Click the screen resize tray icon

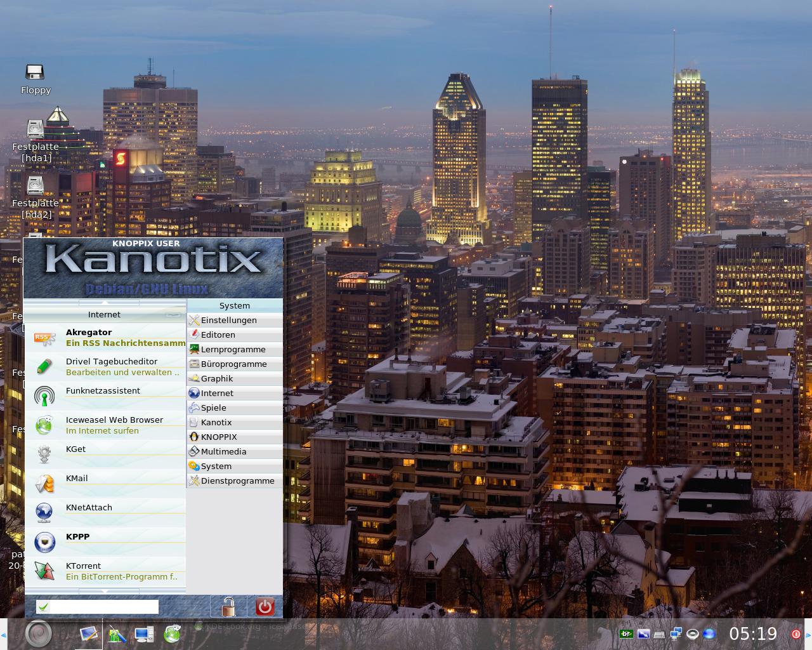click(x=643, y=633)
